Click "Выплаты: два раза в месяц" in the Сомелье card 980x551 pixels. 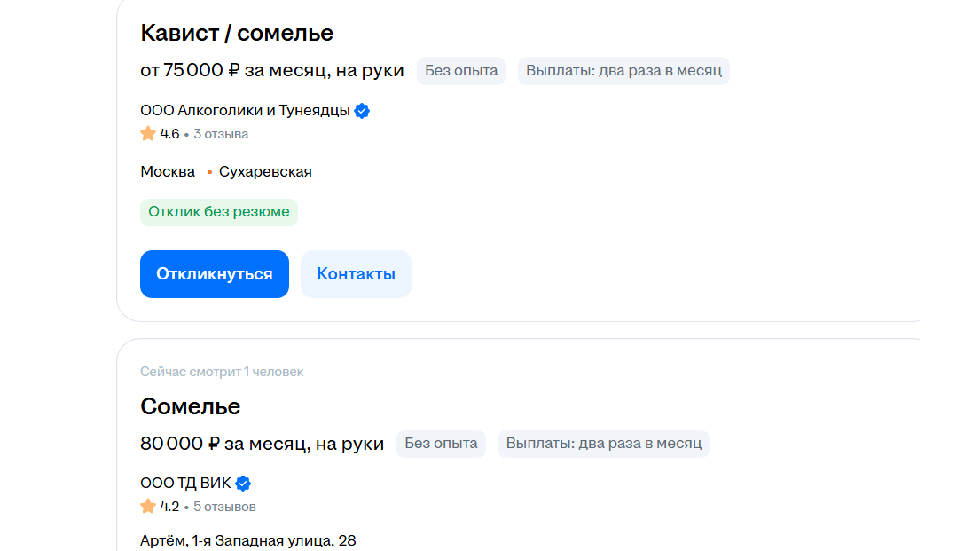coord(603,444)
